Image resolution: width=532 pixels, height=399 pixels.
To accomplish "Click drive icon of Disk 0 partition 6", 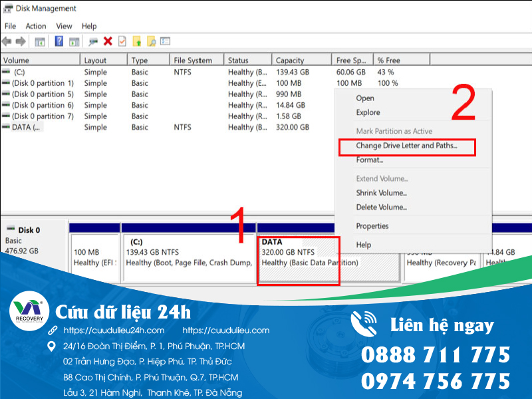I will [6, 105].
